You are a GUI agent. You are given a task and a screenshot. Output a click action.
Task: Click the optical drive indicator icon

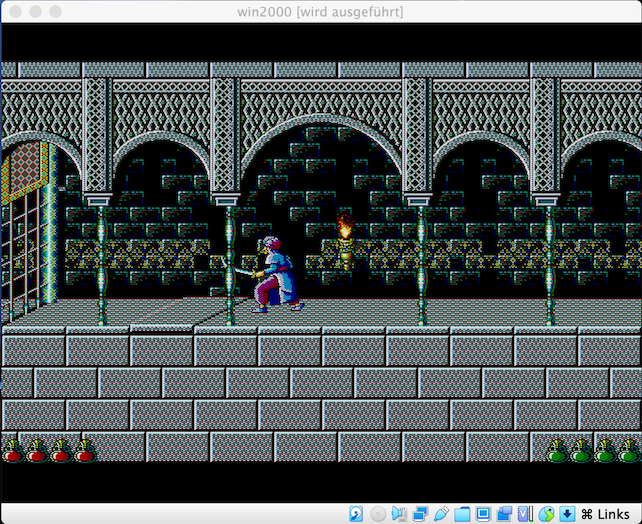378,514
